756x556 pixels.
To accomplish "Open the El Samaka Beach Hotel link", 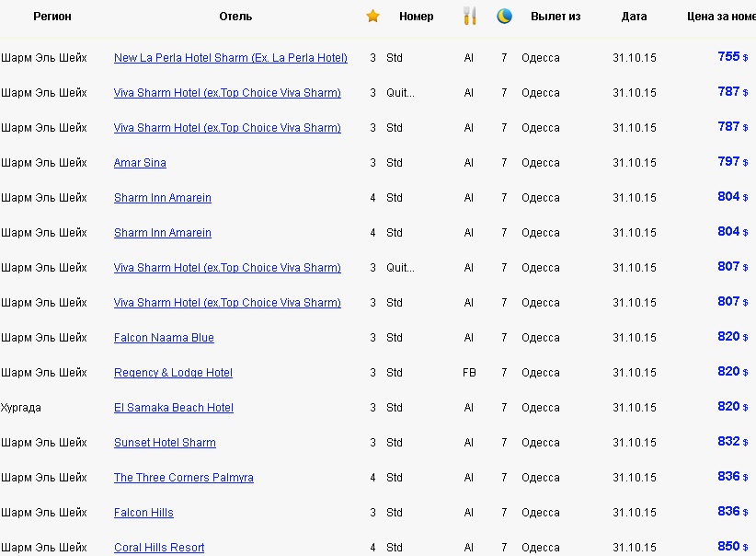I will (x=174, y=408).
